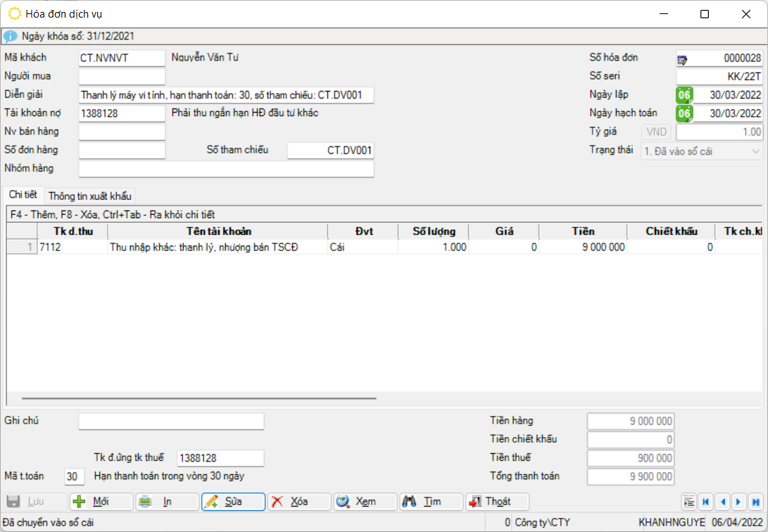Click the Mới button
The height and width of the screenshot is (532, 768).
click(x=100, y=502)
